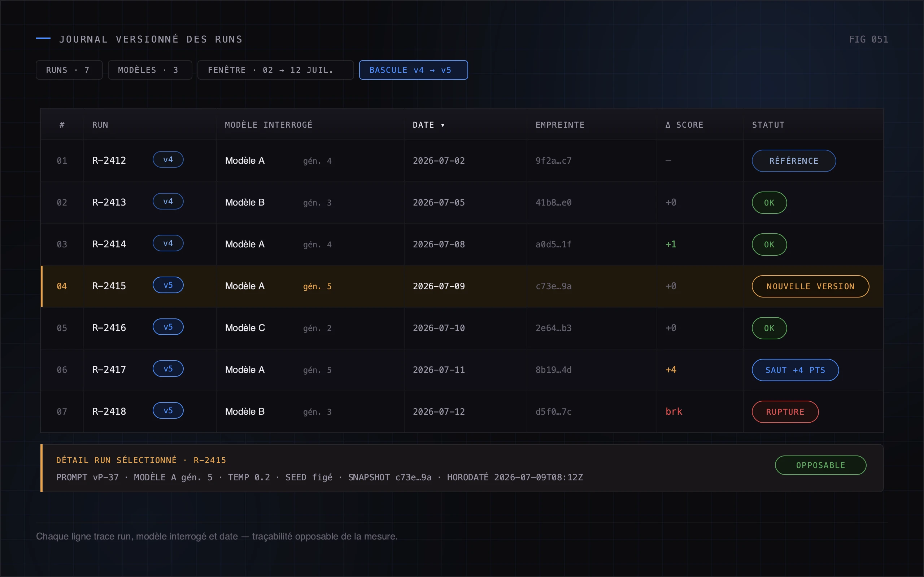Screen dimensions: 924x577
Task: Click fingerprint c73e…9a in table
Action: 553,286
